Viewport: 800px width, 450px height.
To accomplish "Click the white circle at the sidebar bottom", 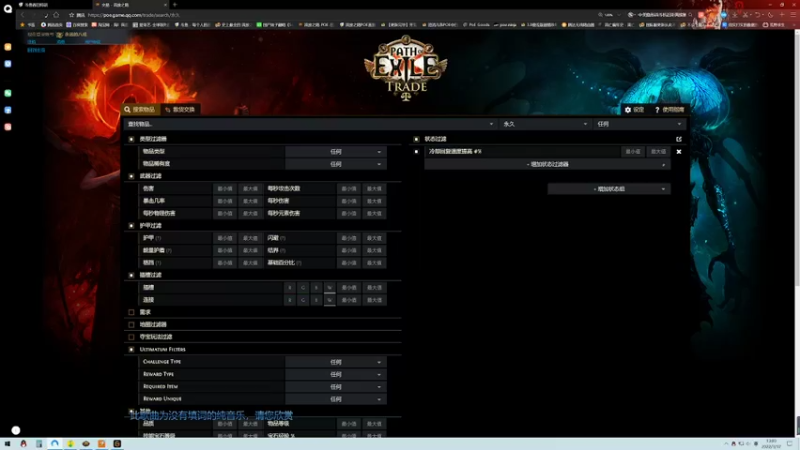I will tap(16, 430).
